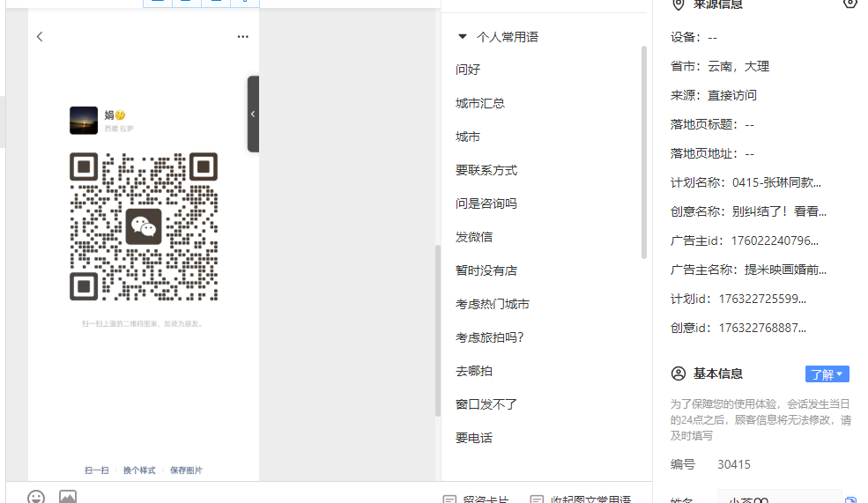Click the 留资卡片 button

click(476, 499)
